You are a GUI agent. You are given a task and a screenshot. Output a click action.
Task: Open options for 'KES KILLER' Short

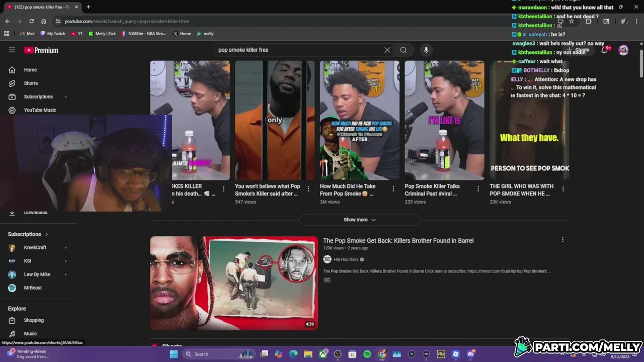[223, 189]
